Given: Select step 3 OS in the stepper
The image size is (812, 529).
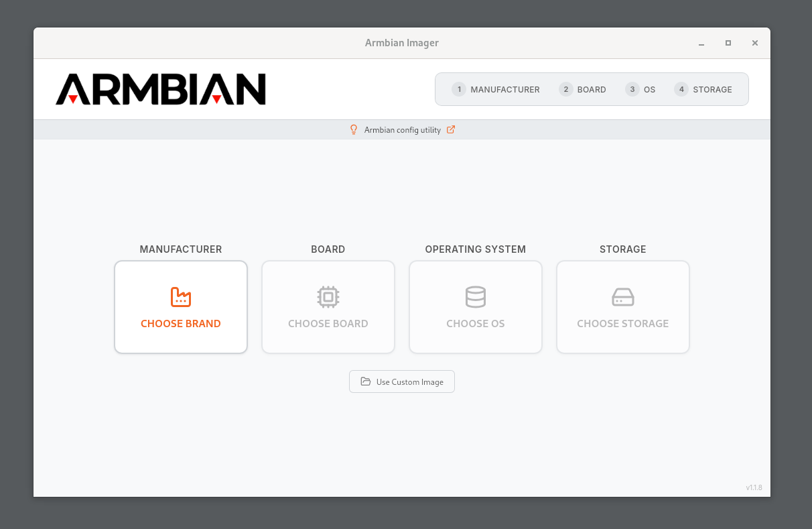Looking at the screenshot, I should pos(640,89).
